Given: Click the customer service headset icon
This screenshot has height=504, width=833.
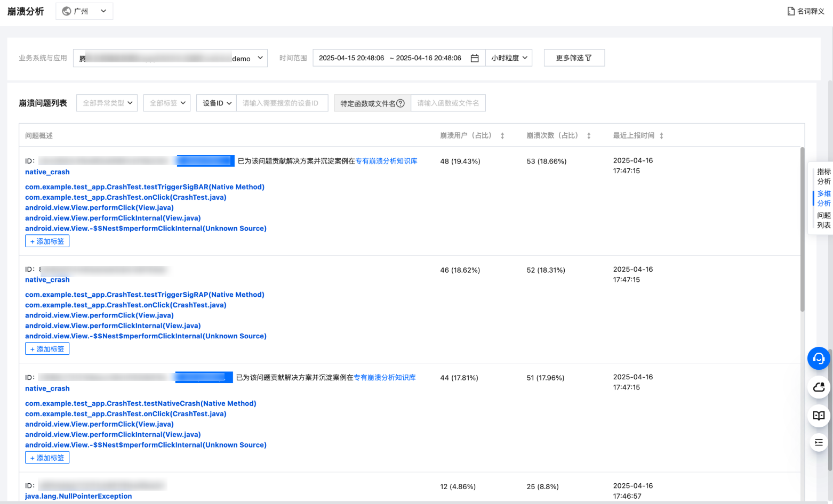Looking at the screenshot, I should (819, 359).
